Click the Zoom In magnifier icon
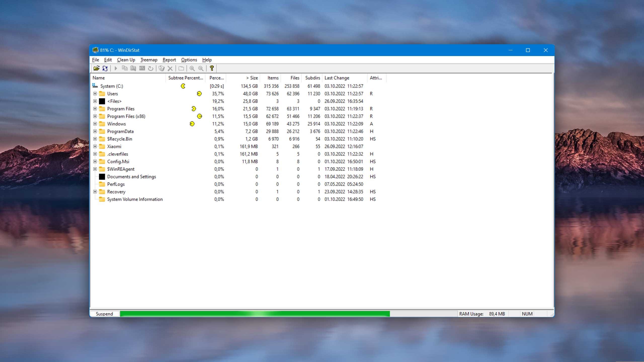The height and width of the screenshot is (362, 644). click(x=192, y=68)
